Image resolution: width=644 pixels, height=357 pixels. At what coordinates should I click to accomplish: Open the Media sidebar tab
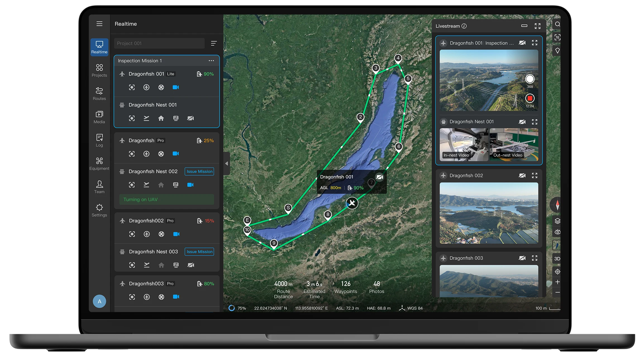pos(99,117)
